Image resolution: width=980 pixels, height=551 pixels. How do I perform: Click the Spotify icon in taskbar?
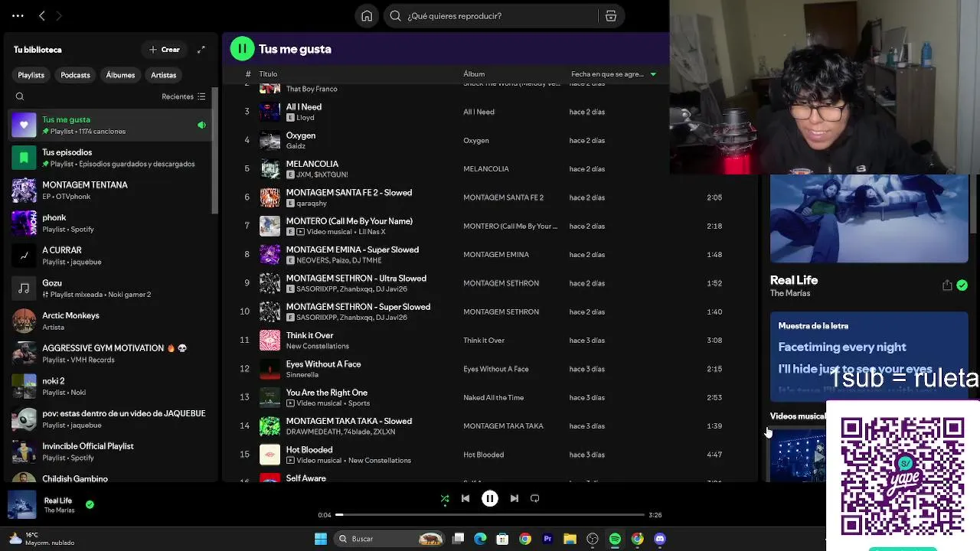(615, 539)
